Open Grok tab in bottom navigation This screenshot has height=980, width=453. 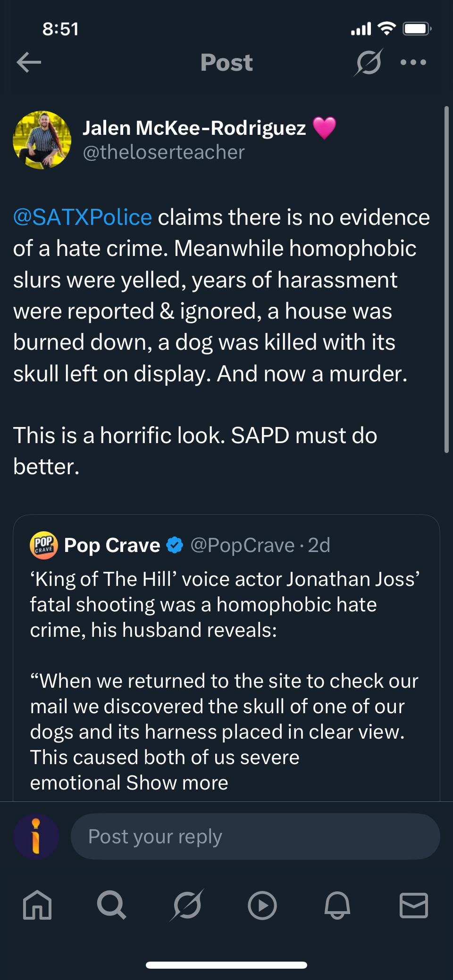pos(187,905)
